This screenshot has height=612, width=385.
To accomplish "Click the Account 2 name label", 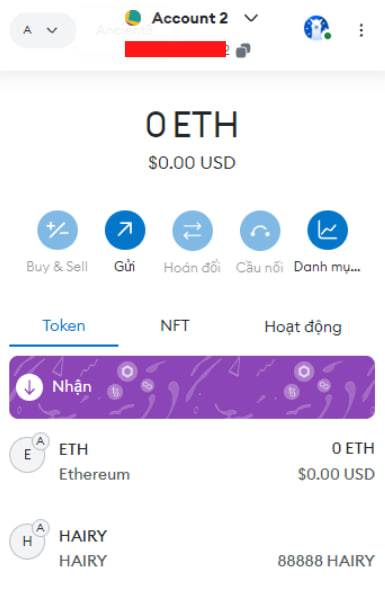I will click(x=190, y=18).
